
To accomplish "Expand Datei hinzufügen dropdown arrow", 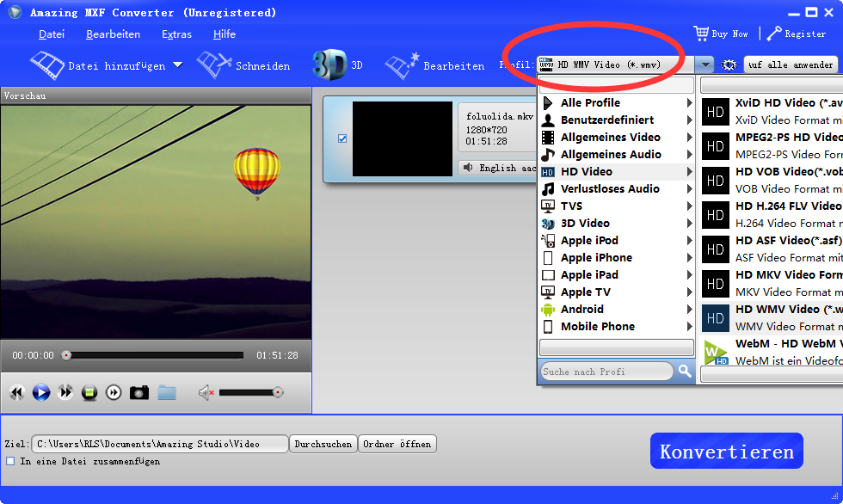I will (177, 65).
